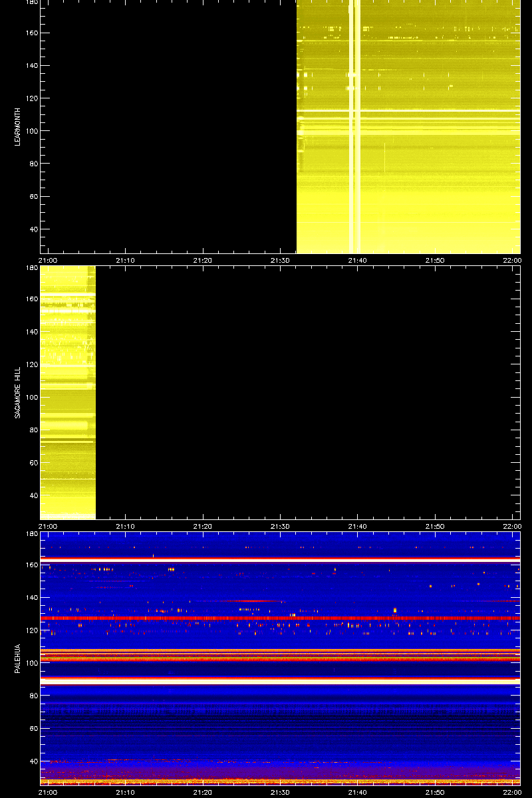Click the 40 frequency label on Sagamore Hill axis
This screenshot has width=532, height=798.
coord(33,495)
